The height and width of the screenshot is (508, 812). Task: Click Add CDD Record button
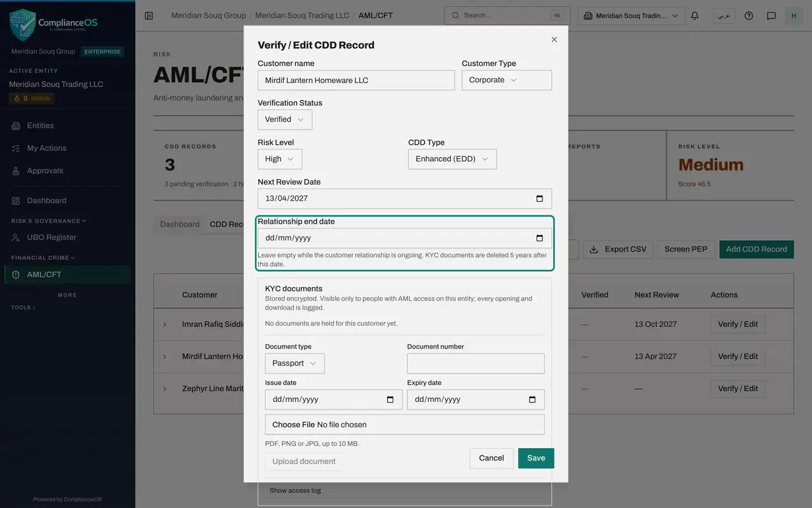(x=756, y=250)
